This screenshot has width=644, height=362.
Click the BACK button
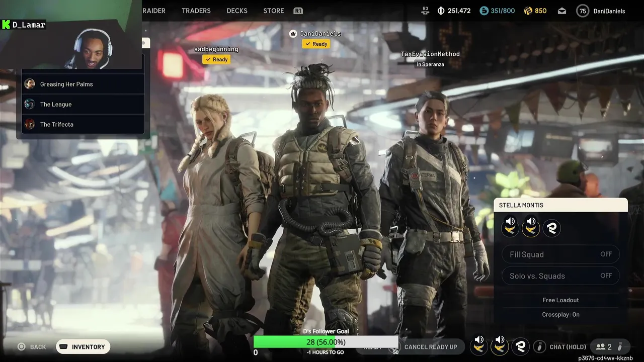32,347
